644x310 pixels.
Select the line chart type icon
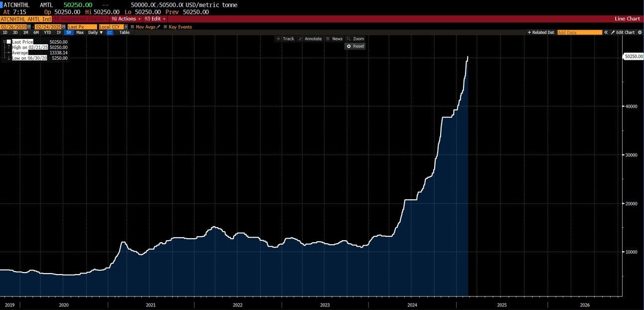pyautogui.click(x=110, y=32)
